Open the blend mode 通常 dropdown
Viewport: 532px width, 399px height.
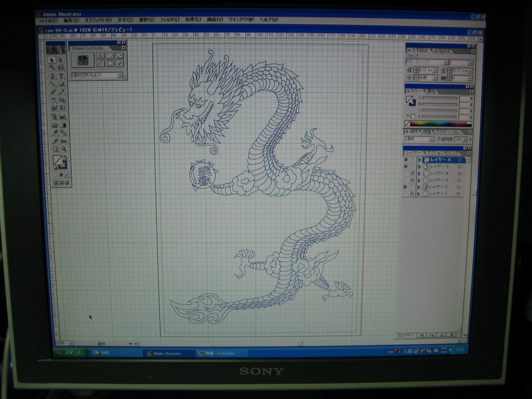[x=432, y=139]
